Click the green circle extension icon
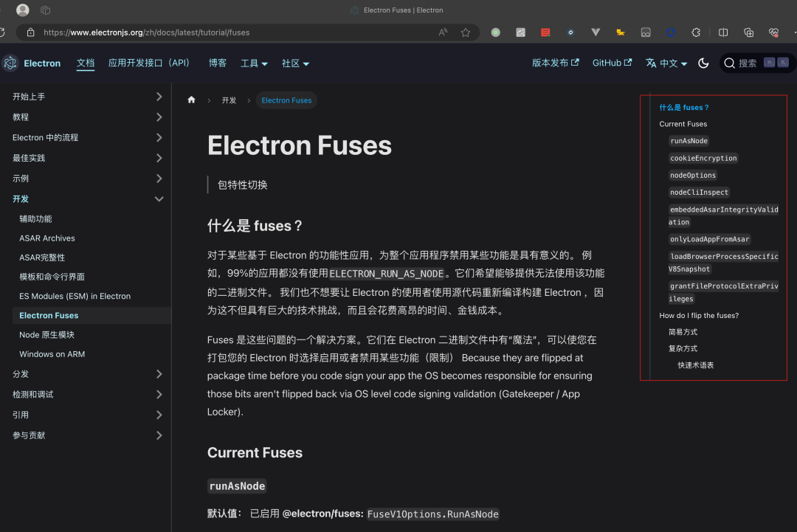Screen dimensions: 797x532 pyautogui.click(x=496, y=32)
